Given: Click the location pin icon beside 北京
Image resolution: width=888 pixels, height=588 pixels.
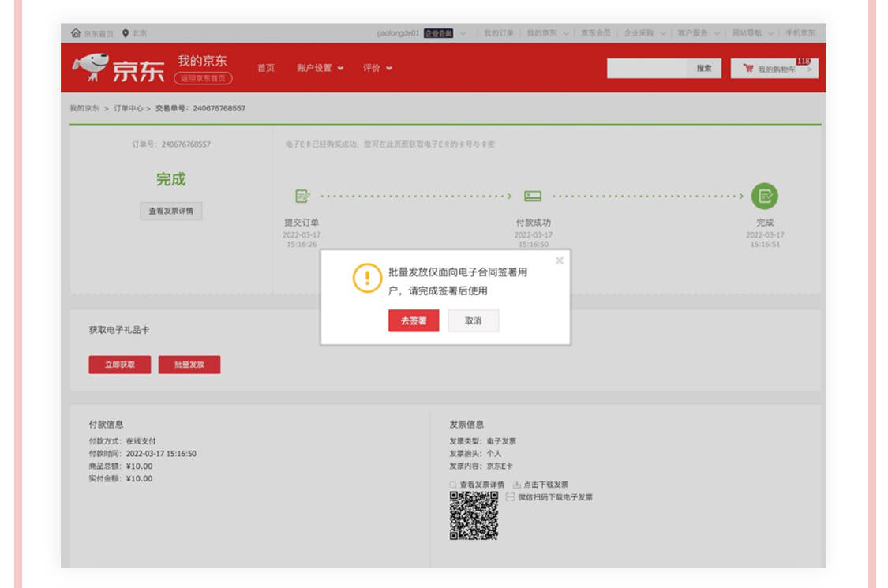Looking at the screenshot, I should point(126,33).
